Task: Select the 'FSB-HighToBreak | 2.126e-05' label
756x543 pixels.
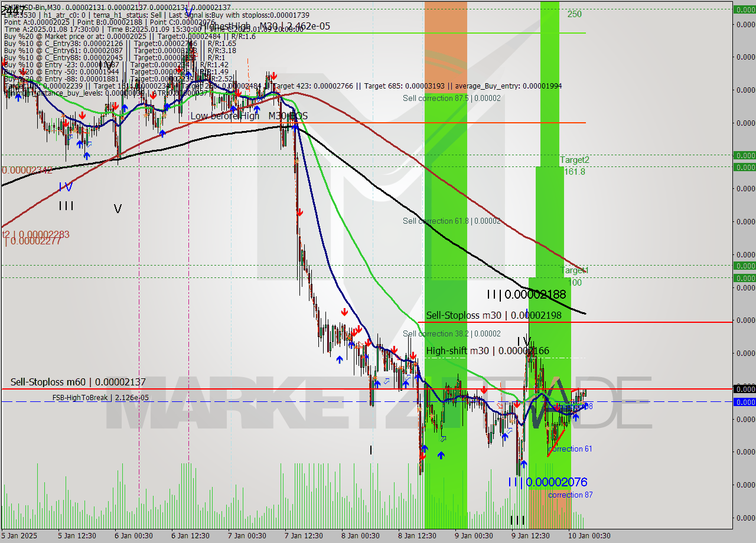Action: point(100,397)
